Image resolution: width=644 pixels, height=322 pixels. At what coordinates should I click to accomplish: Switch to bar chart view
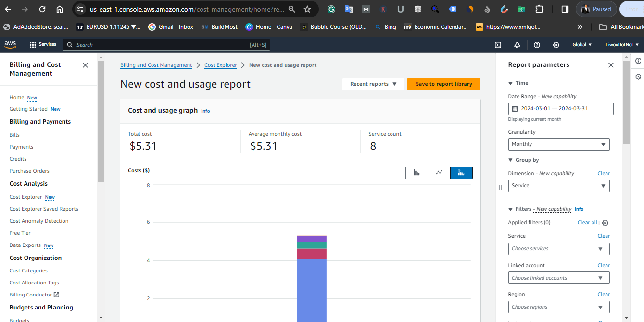(x=417, y=173)
